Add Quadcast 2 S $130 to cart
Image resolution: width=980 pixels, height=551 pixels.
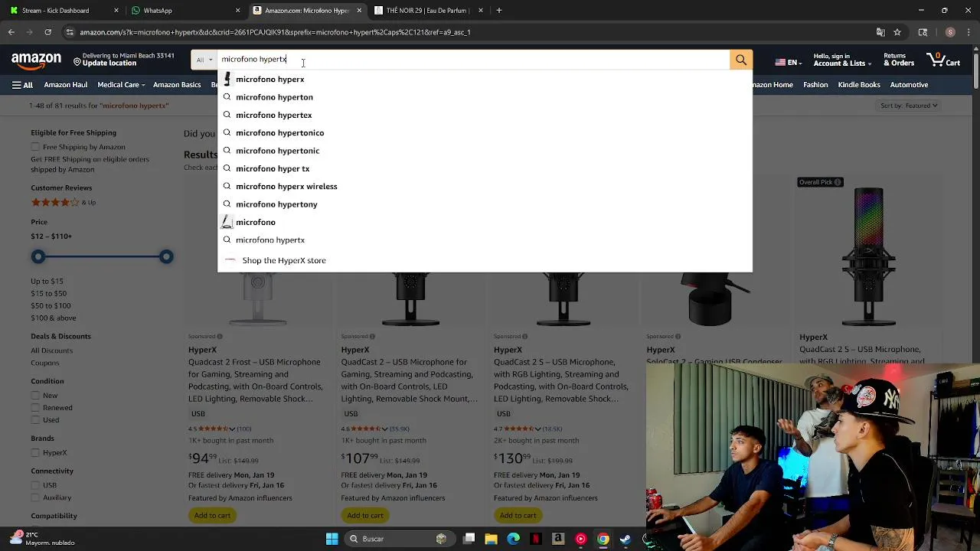click(x=518, y=516)
